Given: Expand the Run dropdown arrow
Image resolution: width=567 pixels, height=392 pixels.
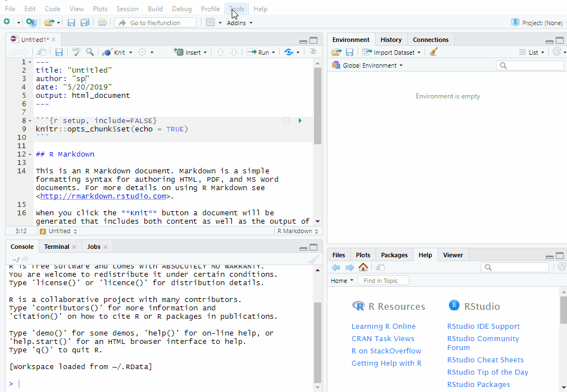Looking at the screenshot, I should click(273, 53).
